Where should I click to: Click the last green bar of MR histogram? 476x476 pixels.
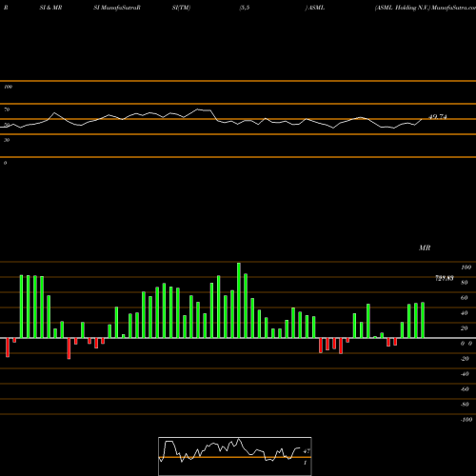tap(423, 320)
